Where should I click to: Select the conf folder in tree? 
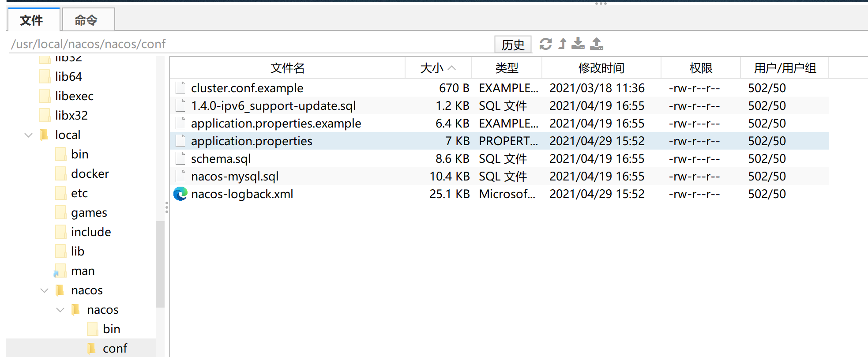[115, 349]
